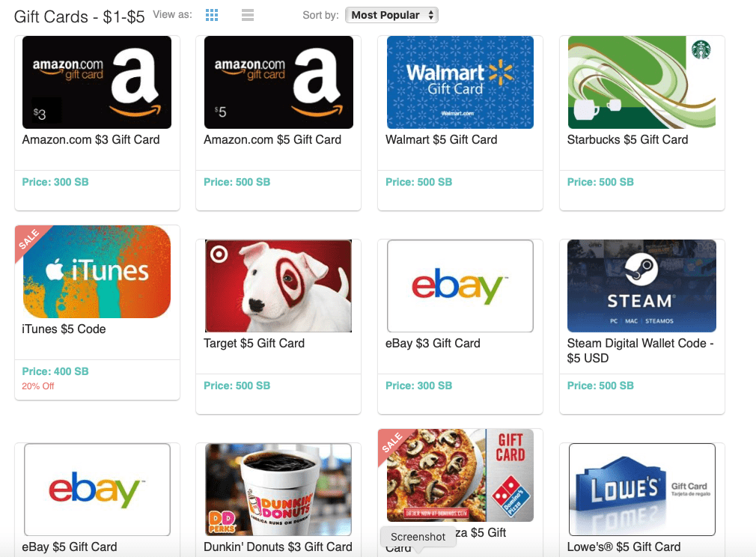The image size is (756, 557).
Task: Click the eBay $5 Gift Card title
Action: tap(70, 547)
